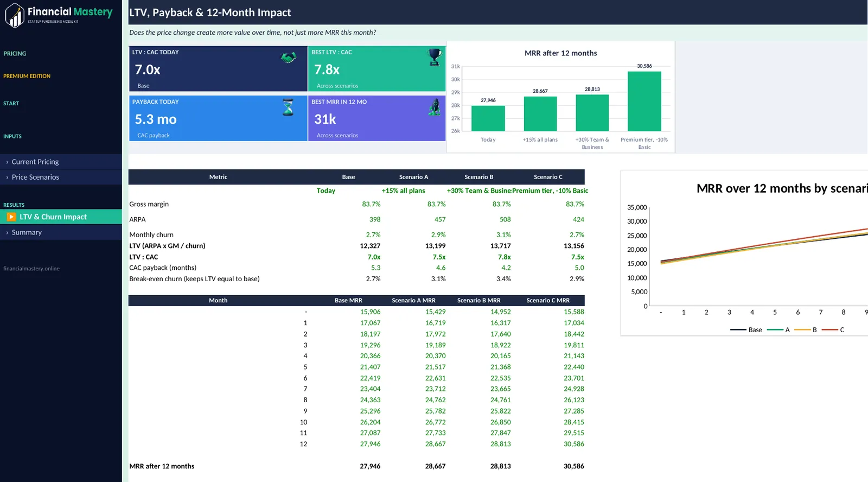Select the Today bar in MRR chart
Screen dimensions: 868x482
pos(488,118)
